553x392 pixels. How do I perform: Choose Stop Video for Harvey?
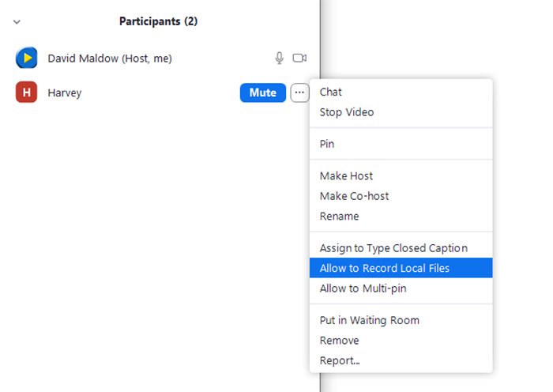click(x=347, y=112)
